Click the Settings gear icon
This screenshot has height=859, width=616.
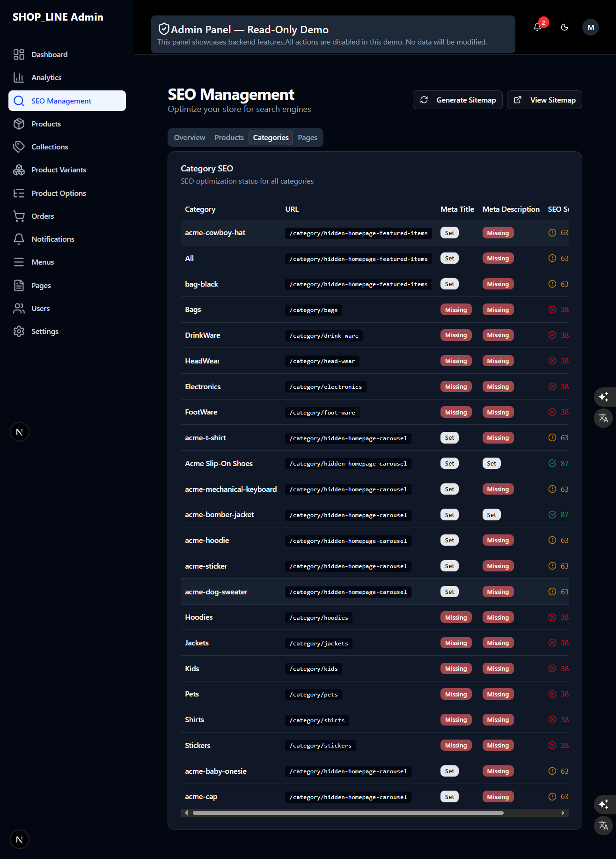tap(19, 332)
